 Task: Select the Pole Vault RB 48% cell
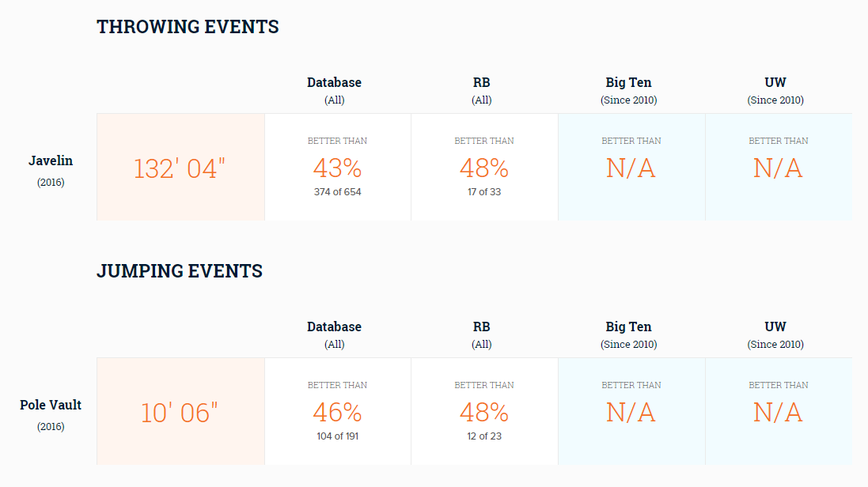click(x=484, y=411)
